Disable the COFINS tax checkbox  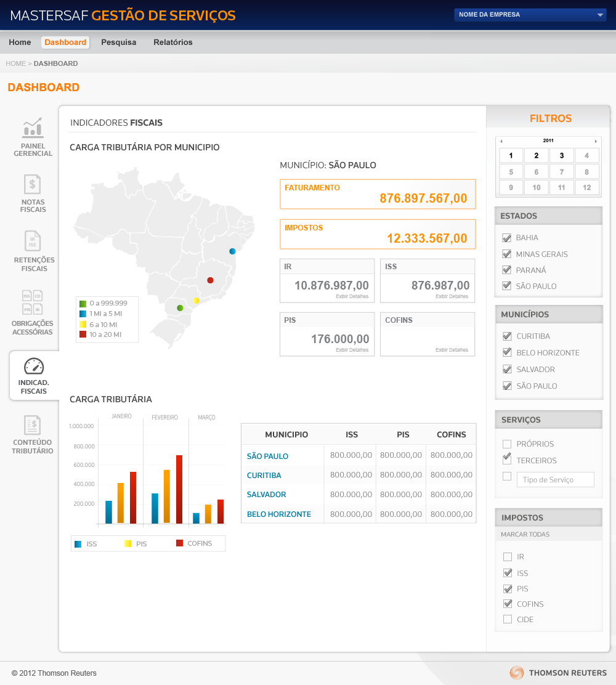click(x=508, y=604)
